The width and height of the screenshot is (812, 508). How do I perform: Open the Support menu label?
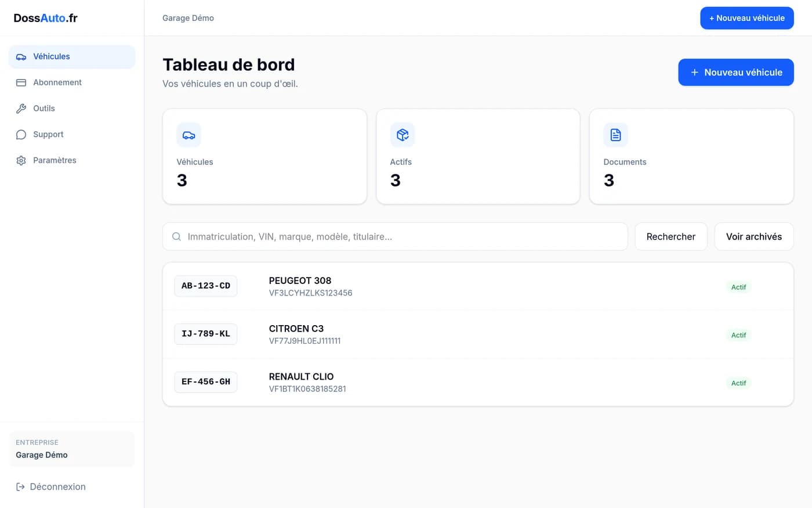(48, 135)
